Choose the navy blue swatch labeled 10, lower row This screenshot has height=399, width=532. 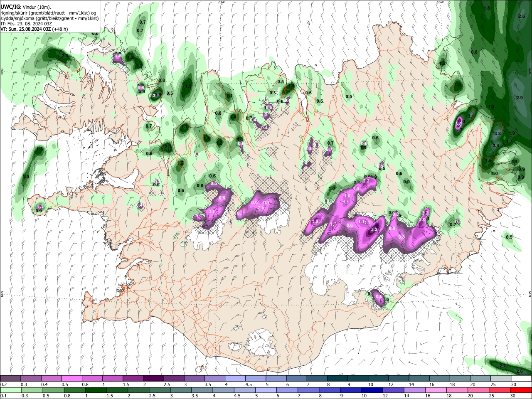(x=372, y=390)
